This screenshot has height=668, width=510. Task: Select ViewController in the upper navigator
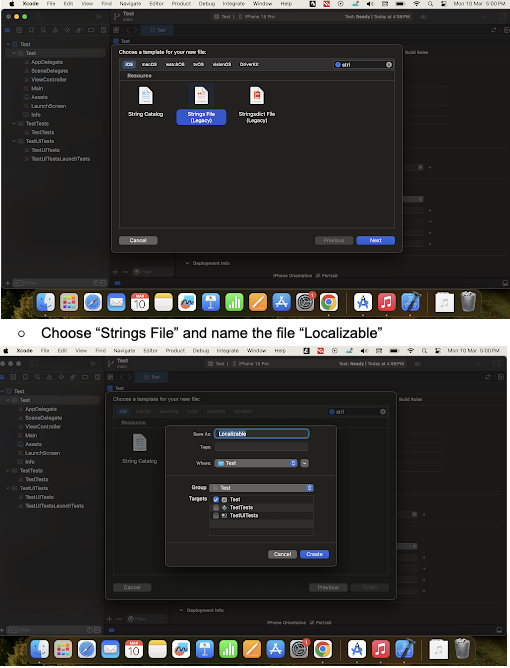click(49, 80)
